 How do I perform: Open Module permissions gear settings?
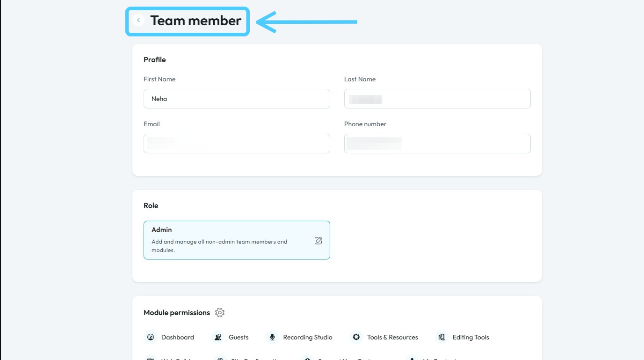(x=220, y=313)
